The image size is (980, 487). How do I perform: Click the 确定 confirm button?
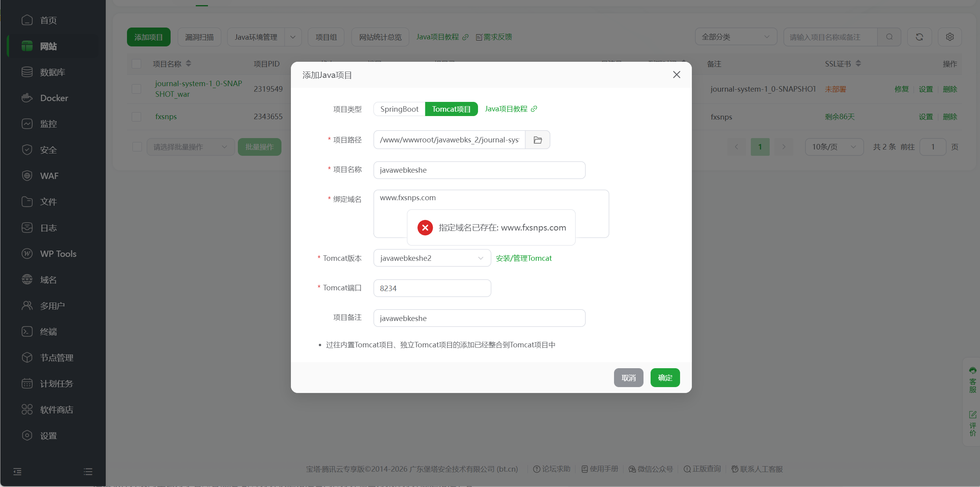(x=665, y=378)
